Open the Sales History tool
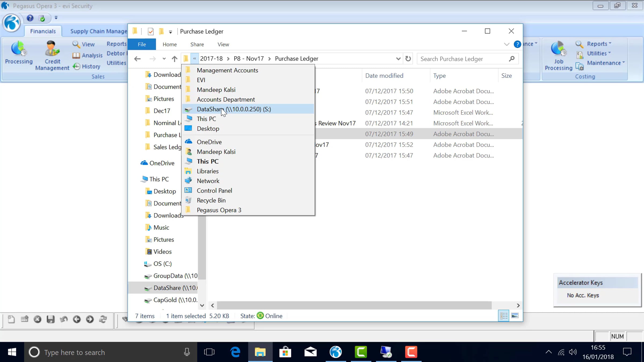 86,66
